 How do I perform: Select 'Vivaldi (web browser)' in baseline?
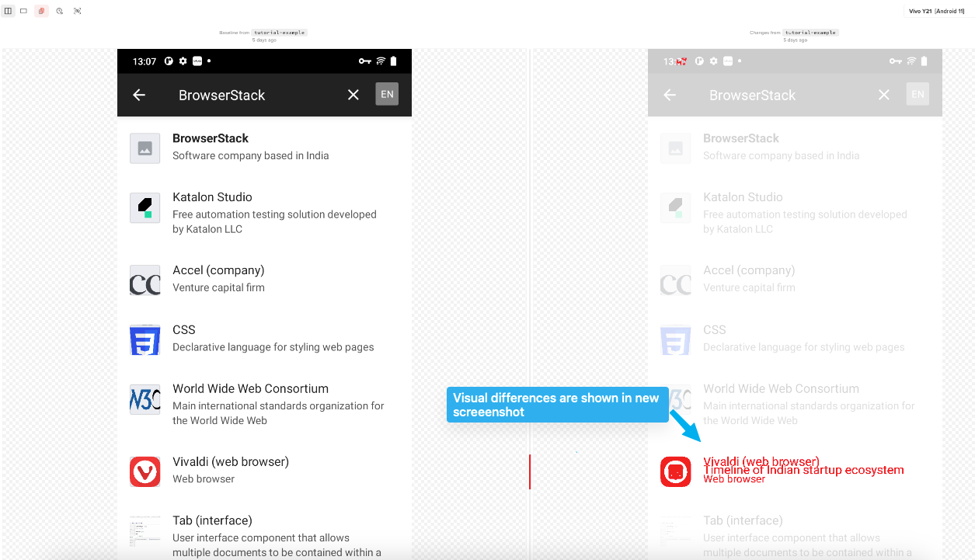pos(231,461)
